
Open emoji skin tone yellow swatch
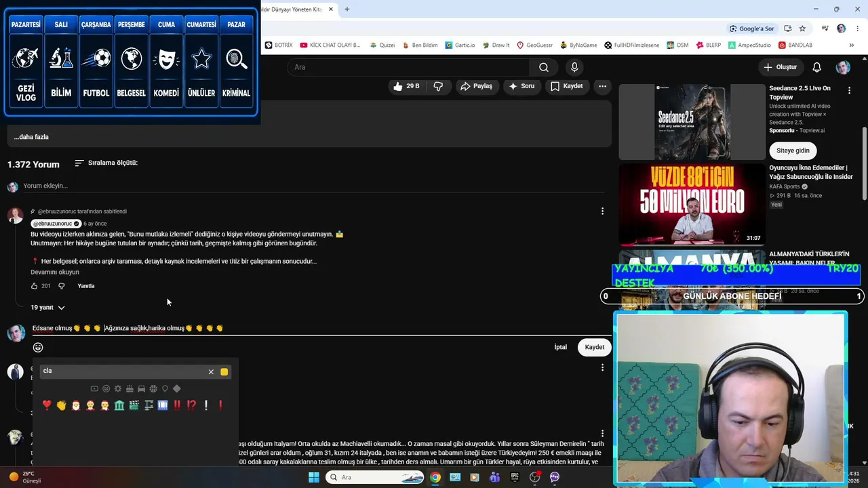click(224, 371)
